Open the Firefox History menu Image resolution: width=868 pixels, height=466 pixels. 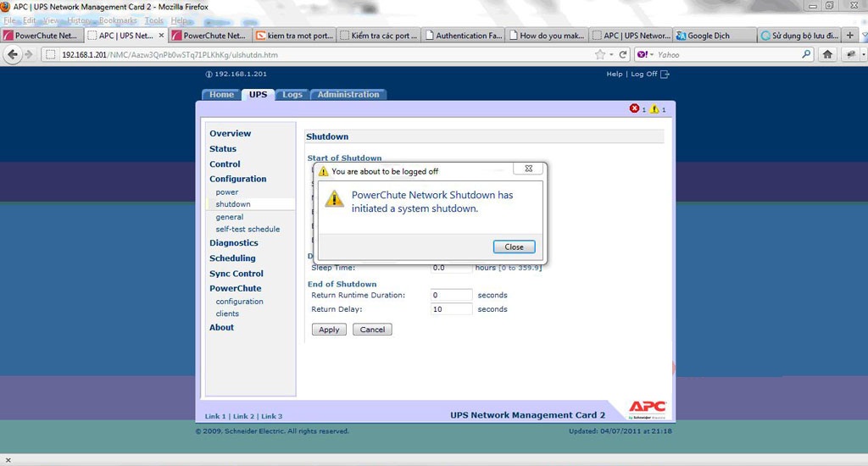click(79, 20)
